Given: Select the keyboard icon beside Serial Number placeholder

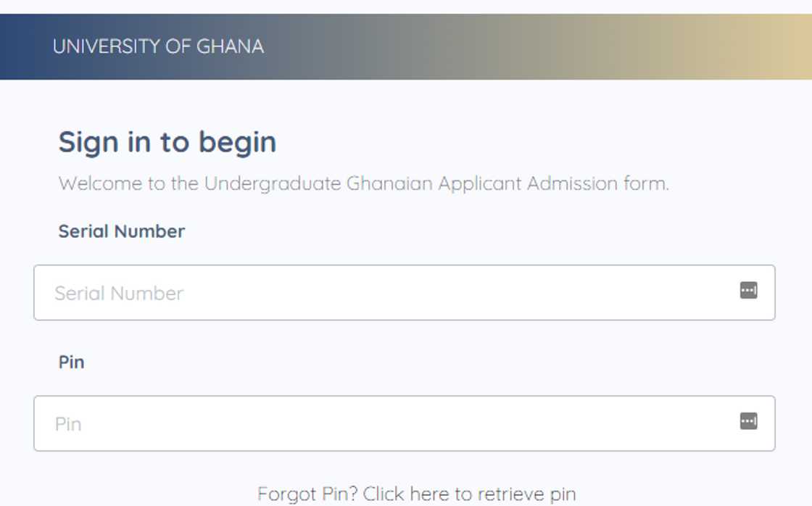Looking at the screenshot, I should pos(749,290).
